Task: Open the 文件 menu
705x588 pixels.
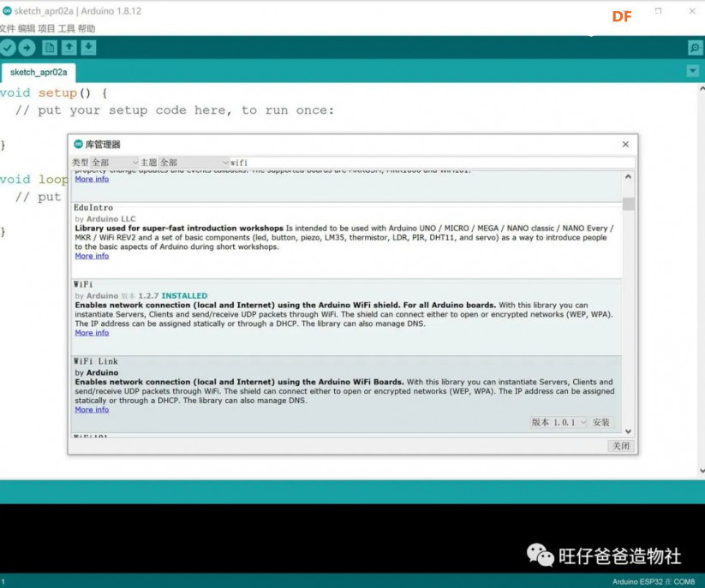Action: (x=8, y=29)
